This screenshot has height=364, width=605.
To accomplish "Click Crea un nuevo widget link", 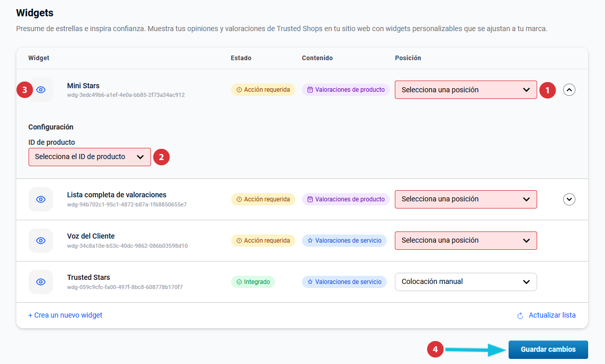I will [x=65, y=316].
